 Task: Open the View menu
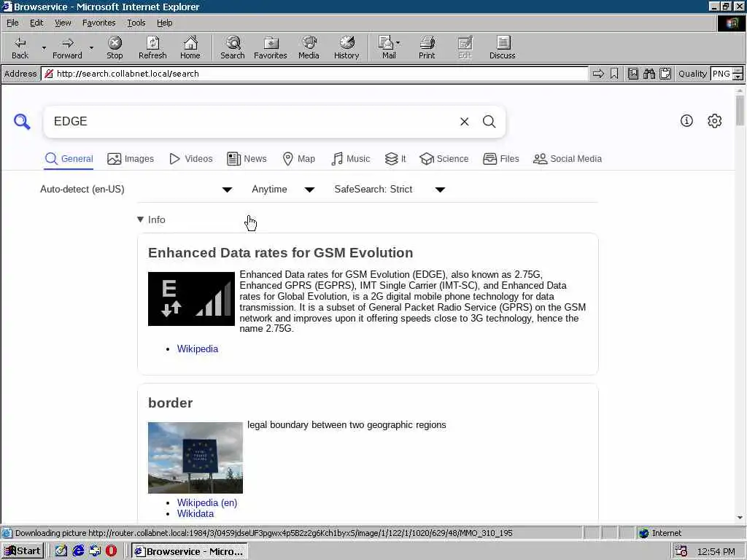tap(63, 23)
